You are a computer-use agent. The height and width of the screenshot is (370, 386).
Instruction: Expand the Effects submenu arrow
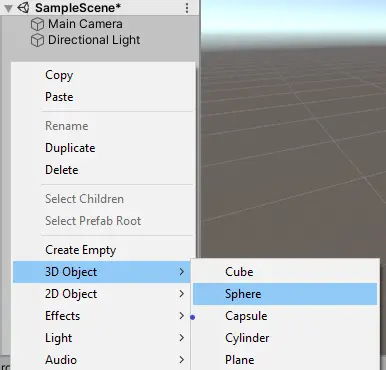pyautogui.click(x=182, y=316)
